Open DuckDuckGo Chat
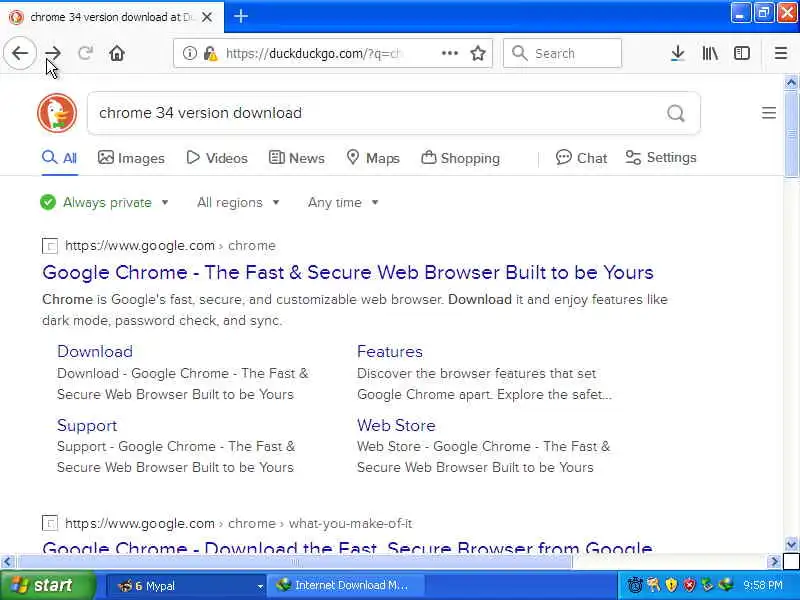 [x=581, y=158]
